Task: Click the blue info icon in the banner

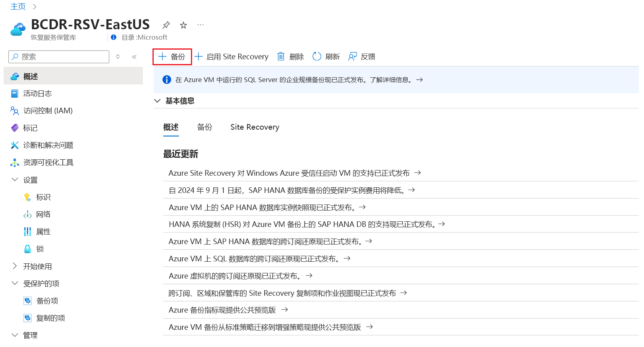Action: coord(167,80)
